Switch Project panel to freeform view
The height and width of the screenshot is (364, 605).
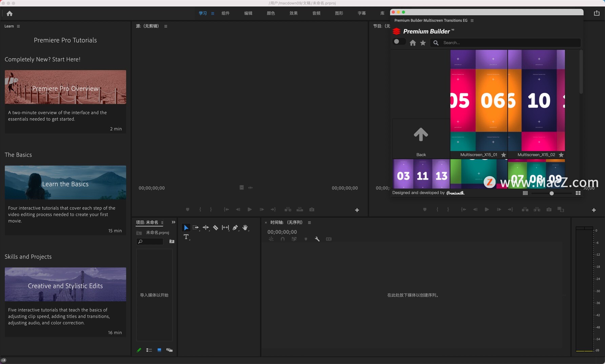click(169, 350)
